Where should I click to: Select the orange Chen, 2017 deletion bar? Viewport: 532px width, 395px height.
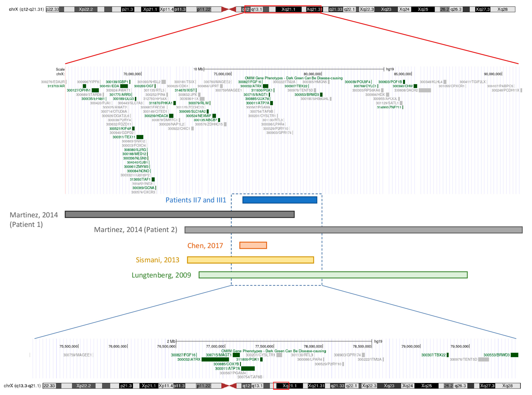click(x=253, y=245)
